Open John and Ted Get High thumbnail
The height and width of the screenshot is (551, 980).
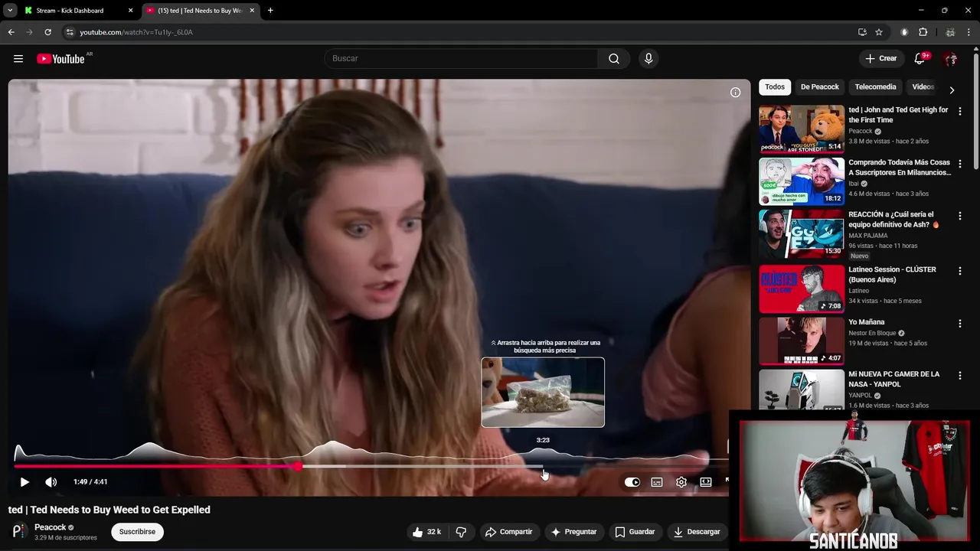pyautogui.click(x=802, y=129)
